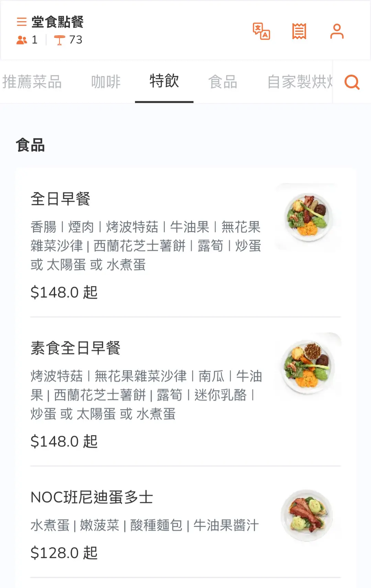Go to the 食品 tab
Screen dimensions: 371x588
tap(223, 82)
